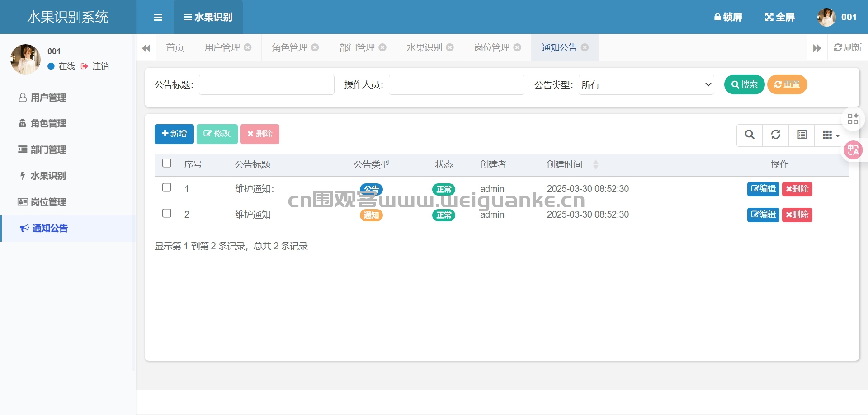Close the 通知公告 tab
Image resolution: width=868 pixels, height=415 pixels.
585,47
